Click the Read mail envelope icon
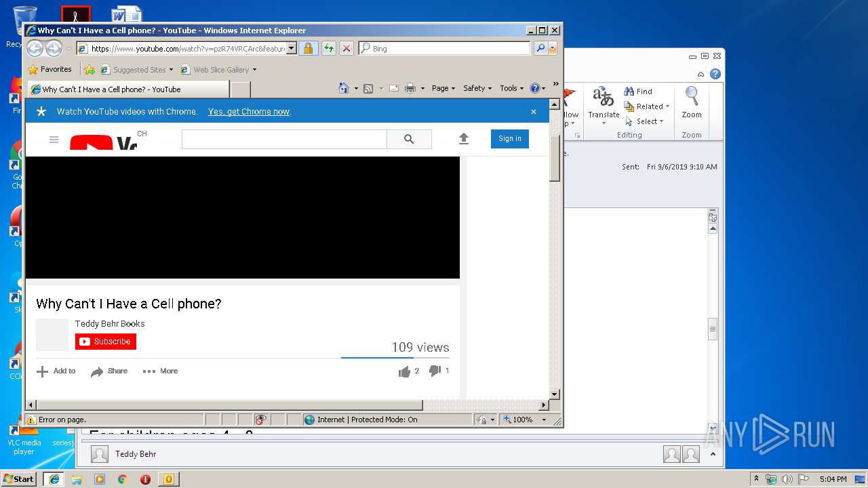This screenshot has width=868, height=488. click(393, 88)
